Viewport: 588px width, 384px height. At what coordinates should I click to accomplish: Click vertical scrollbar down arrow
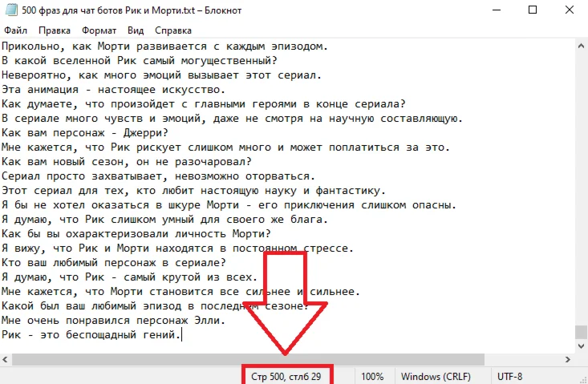(581, 346)
